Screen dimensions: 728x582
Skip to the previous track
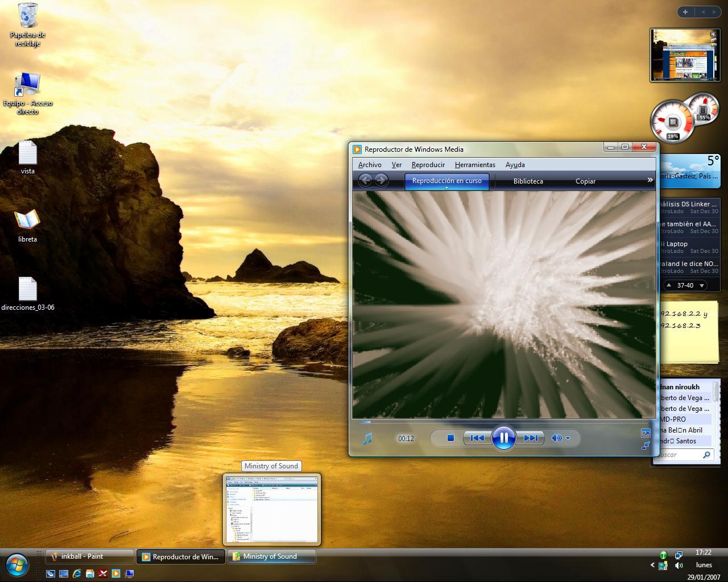point(478,438)
